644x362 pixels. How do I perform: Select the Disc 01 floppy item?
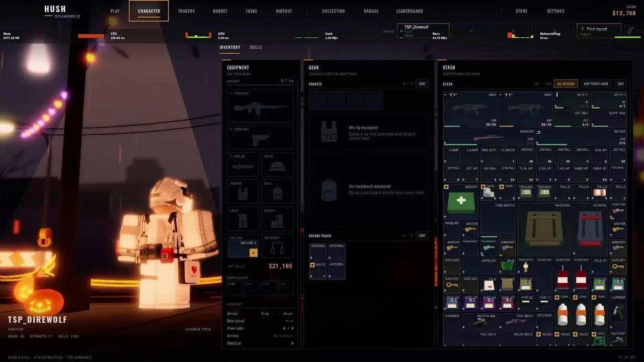tap(525, 285)
